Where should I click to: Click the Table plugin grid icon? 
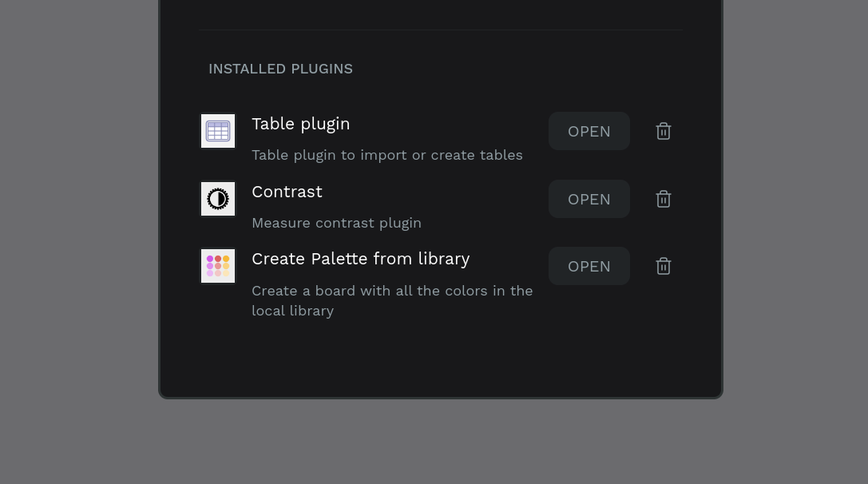(218, 131)
